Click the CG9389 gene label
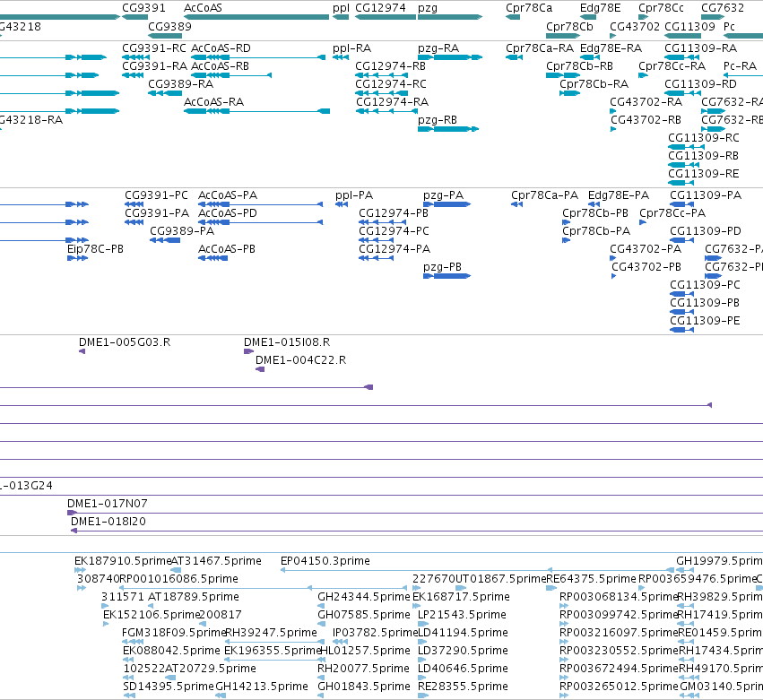763x700 pixels. pyautogui.click(x=169, y=26)
